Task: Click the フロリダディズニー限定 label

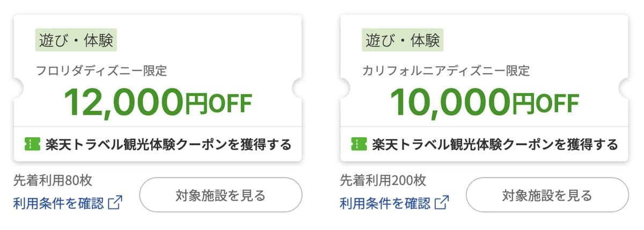Action: pyautogui.click(x=102, y=70)
